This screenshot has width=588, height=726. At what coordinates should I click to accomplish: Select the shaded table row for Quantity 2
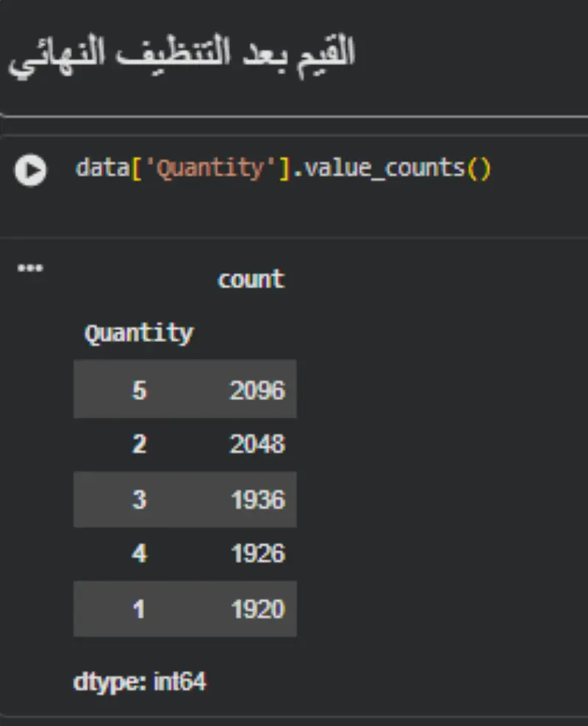tap(184, 444)
